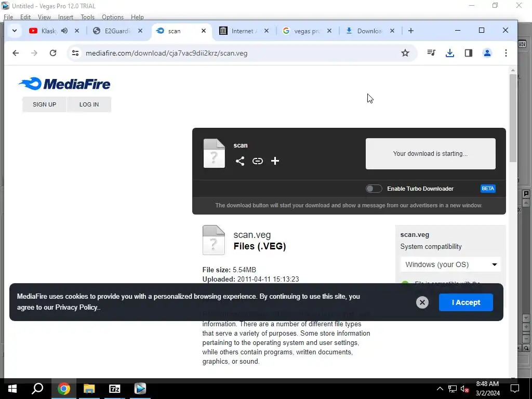The image size is (532, 399).
Task: Close the E2Guardian tab
Action: (140, 31)
